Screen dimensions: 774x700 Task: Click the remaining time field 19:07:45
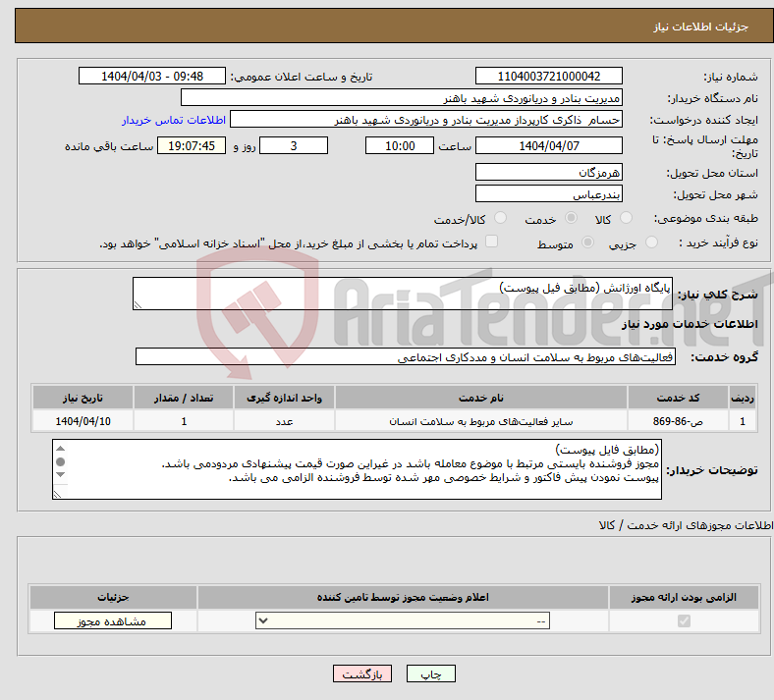tap(192, 145)
